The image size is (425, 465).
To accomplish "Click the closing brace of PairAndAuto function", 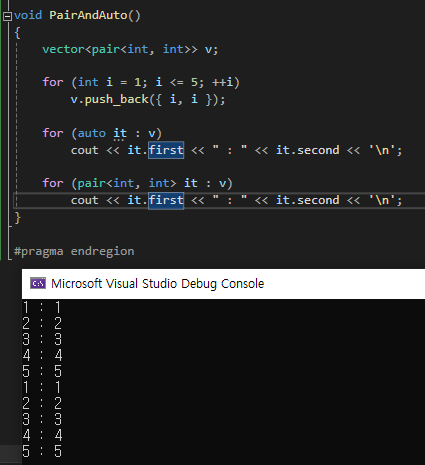I will (17, 218).
